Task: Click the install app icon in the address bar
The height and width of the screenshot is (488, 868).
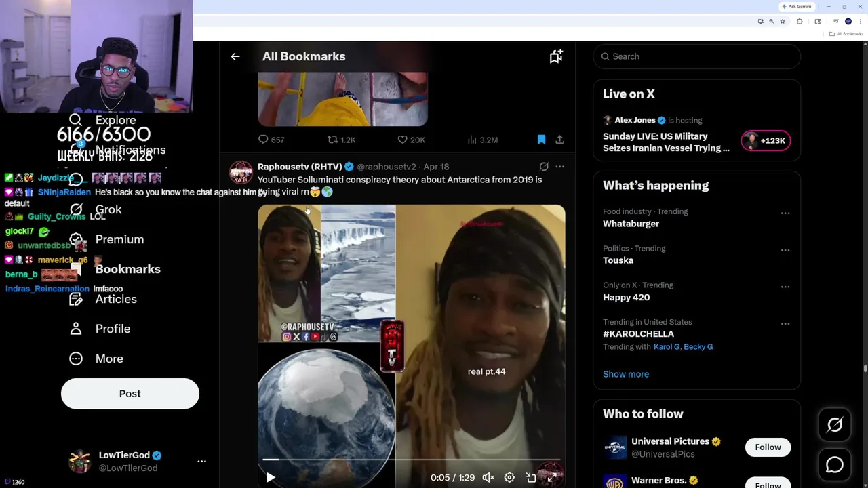Action: [x=761, y=21]
